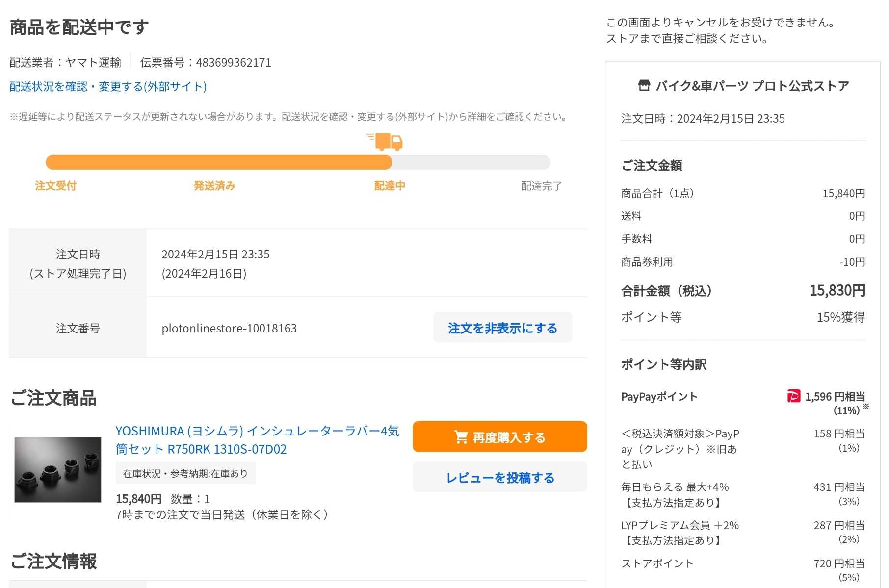Click the orange delivery progress bar
The width and height of the screenshot is (889, 588).
[219, 162]
